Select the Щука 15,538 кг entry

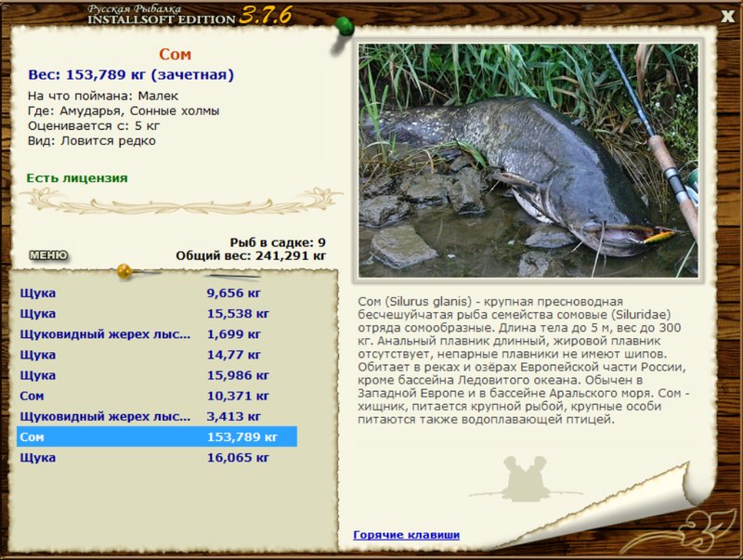(x=157, y=314)
